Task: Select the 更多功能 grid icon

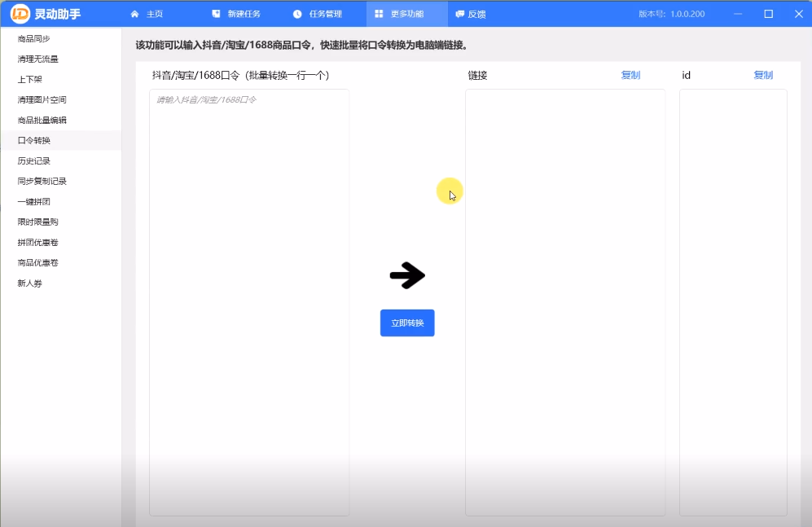Action: (379, 14)
